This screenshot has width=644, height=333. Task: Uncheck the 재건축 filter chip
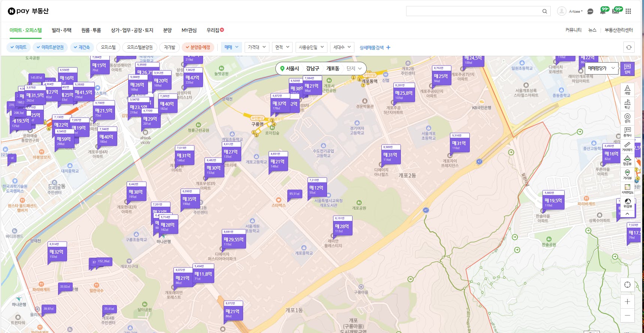coord(82,47)
